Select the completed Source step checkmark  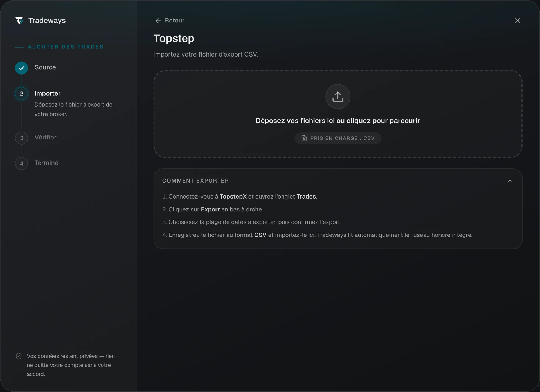click(22, 68)
